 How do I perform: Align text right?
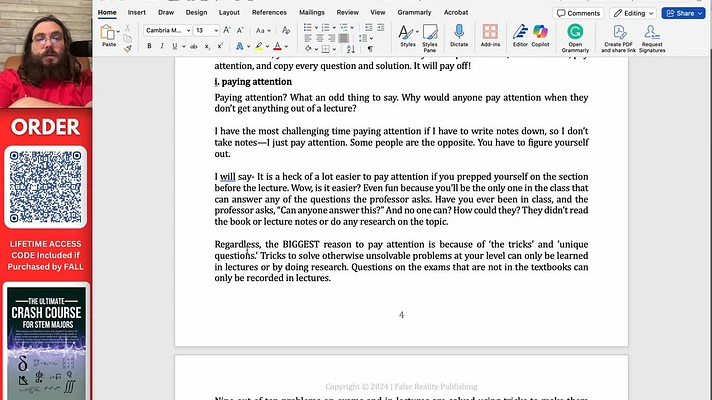click(331, 38)
